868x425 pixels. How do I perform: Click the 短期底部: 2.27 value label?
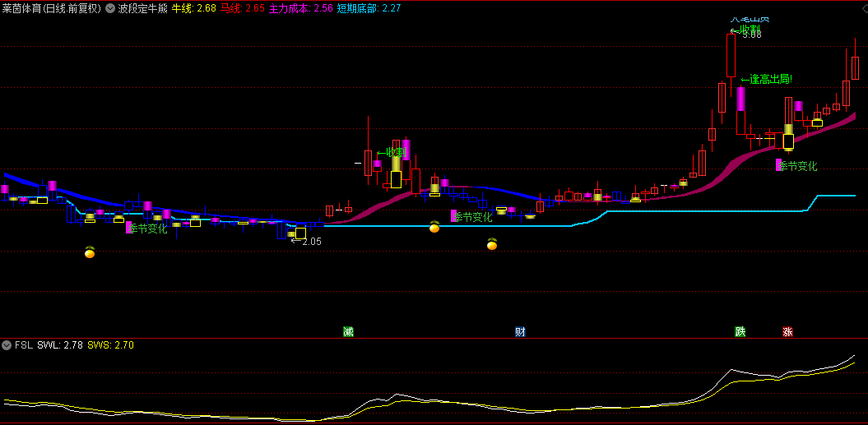click(x=369, y=8)
